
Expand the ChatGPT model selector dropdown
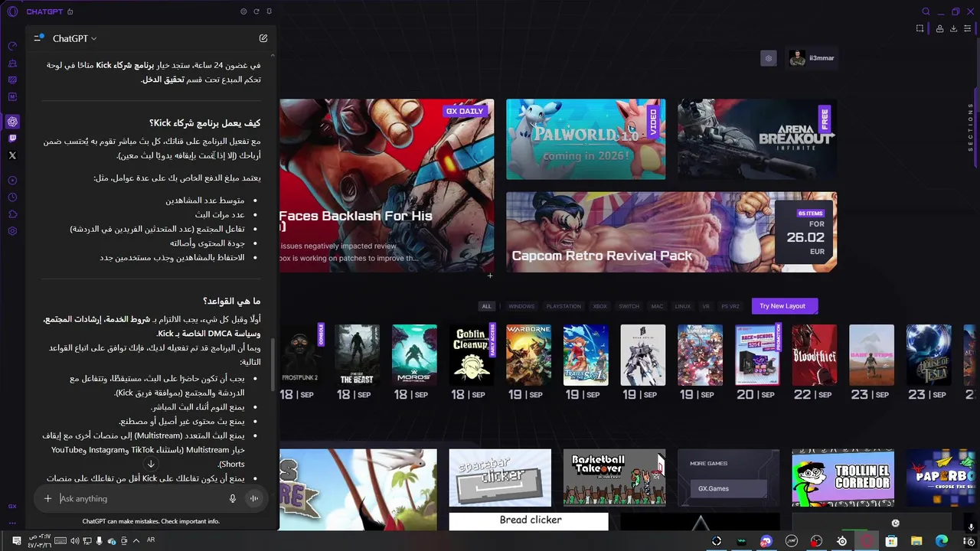point(74,38)
